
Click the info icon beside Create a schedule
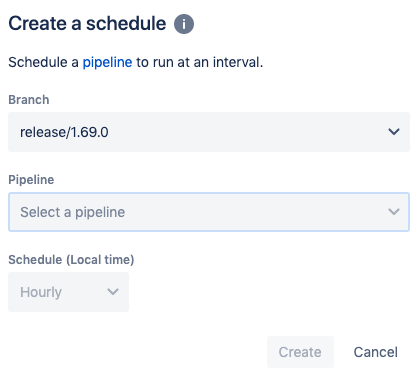[x=184, y=24]
